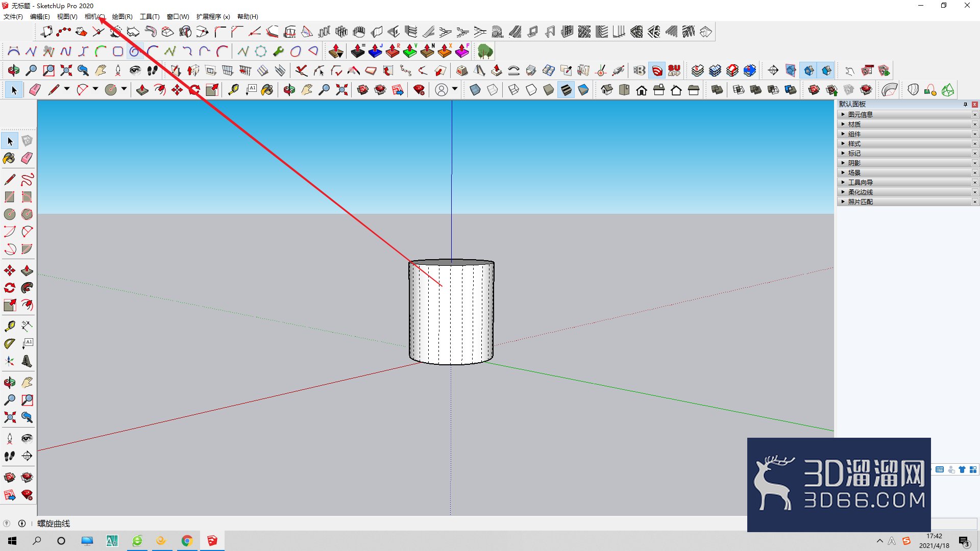Close the 场景 panel row
This screenshot has width=980, height=551.
pyautogui.click(x=975, y=173)
